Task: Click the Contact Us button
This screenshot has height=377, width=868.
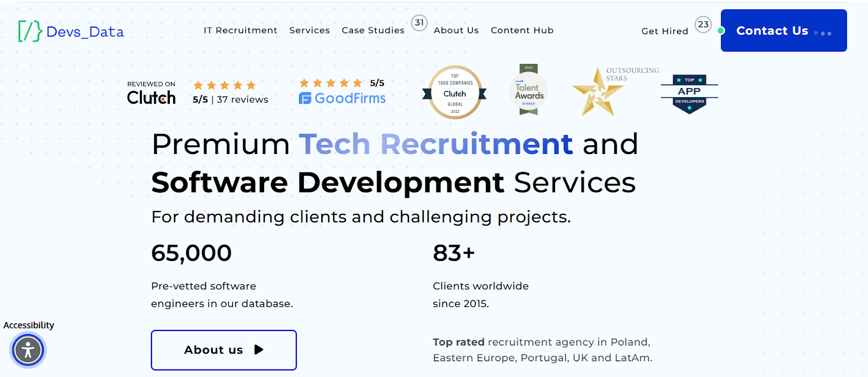Action: click(x=784, y=30)
